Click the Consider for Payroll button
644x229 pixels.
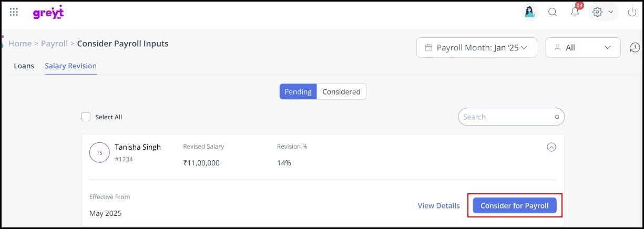click(514, 206)
